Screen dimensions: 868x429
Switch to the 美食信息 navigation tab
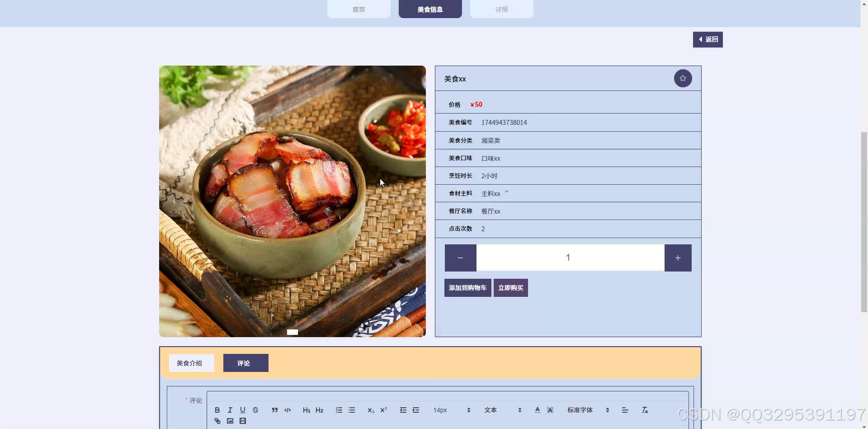(430, 9)
